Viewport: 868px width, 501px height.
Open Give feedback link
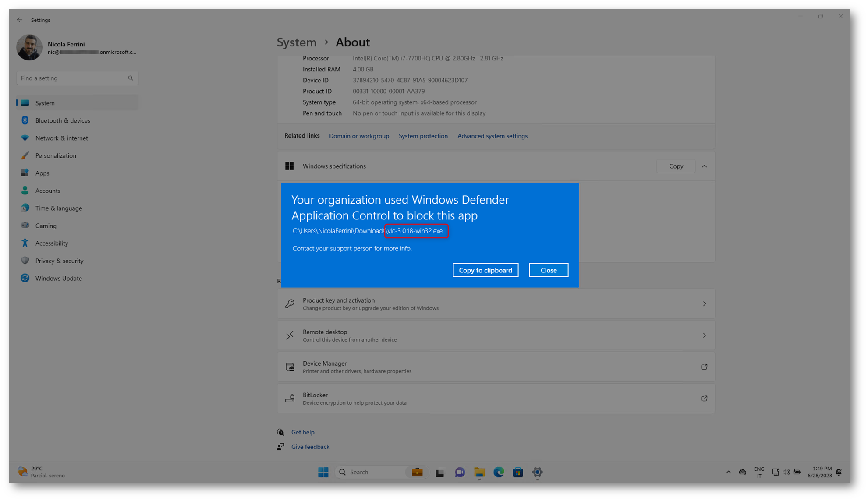pos(310,447)
